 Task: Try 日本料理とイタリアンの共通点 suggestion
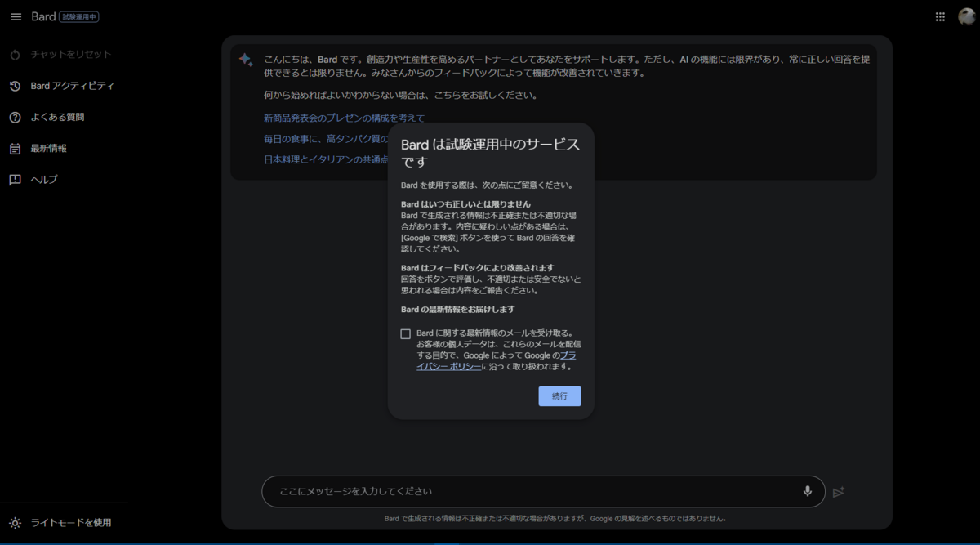(326, 159)
